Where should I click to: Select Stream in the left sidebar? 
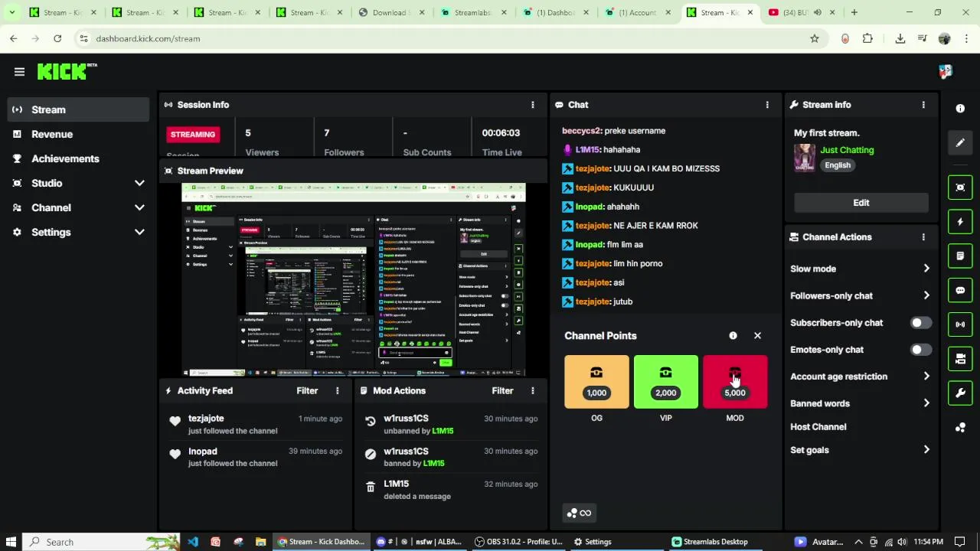pos(80,109)
